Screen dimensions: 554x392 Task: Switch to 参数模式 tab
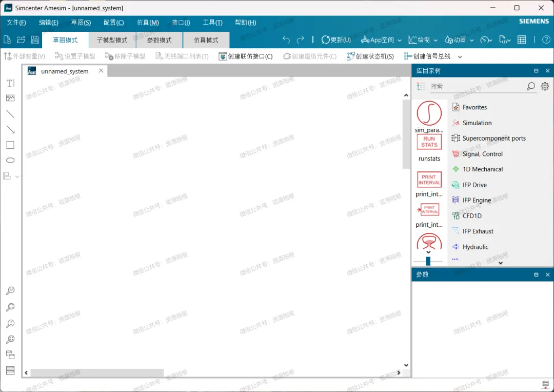160,40
